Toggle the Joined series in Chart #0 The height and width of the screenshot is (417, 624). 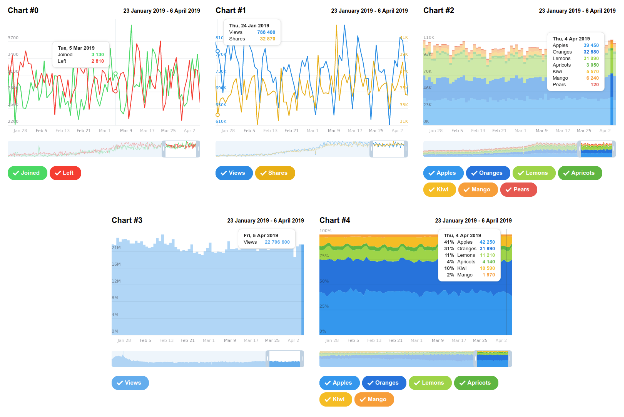point(27,173)
